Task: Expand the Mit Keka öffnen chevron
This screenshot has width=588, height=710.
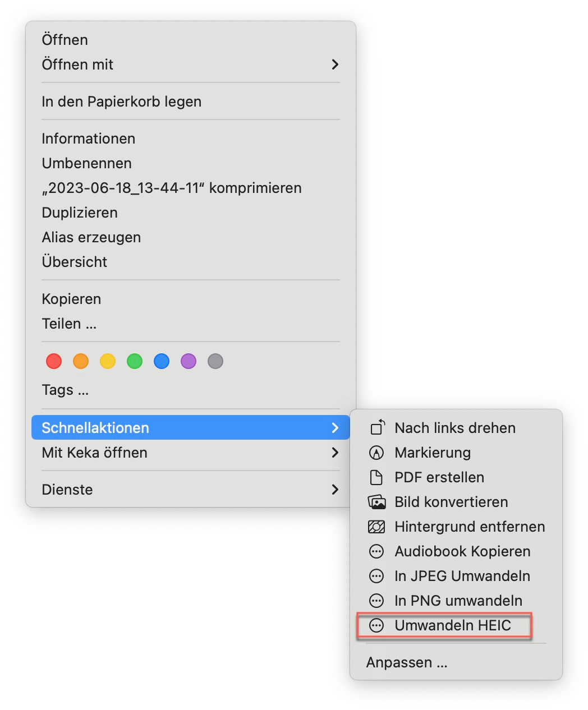Action: tap(335, 453)
